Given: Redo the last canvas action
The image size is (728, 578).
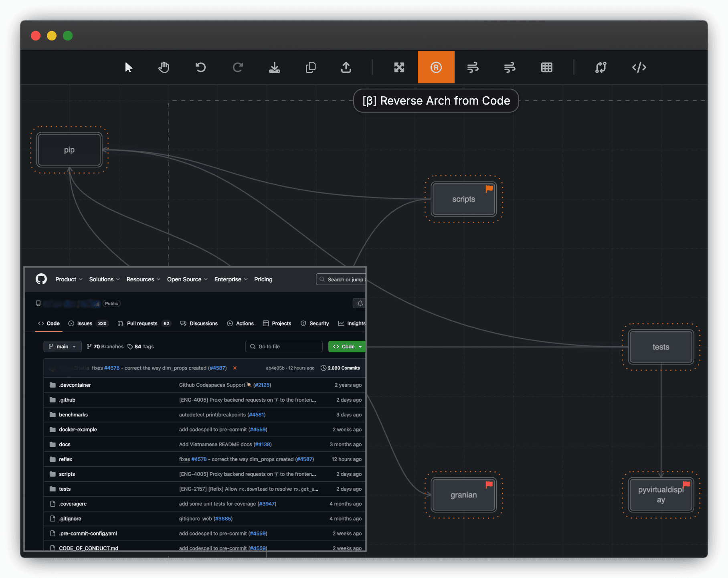Looking at the screenshot, I should tap(238, 67).
